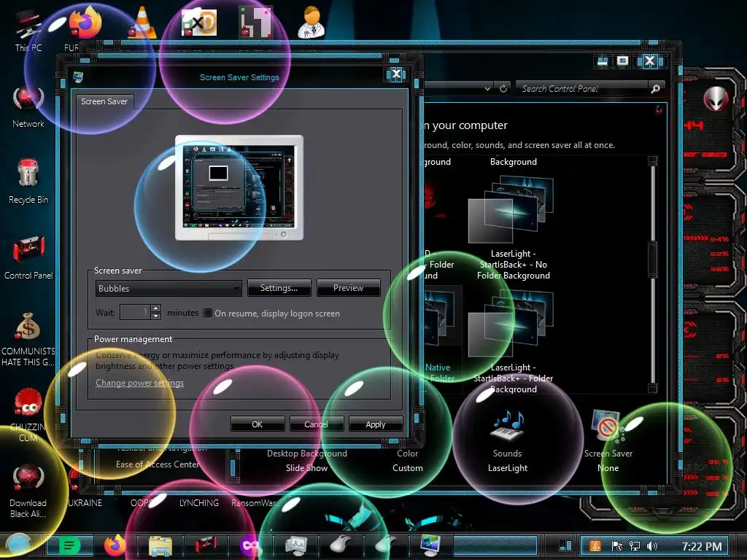Image resolution: width=747 pixels, height=560 pixels.
Task: Open Ease of Access Center link
Action: pyautogui.click(x=158, y=464)
